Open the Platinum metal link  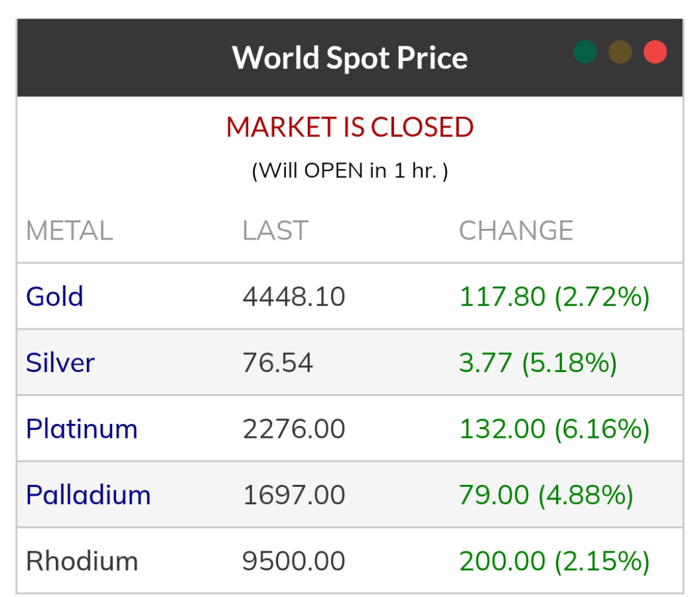[x=82, y=429]
